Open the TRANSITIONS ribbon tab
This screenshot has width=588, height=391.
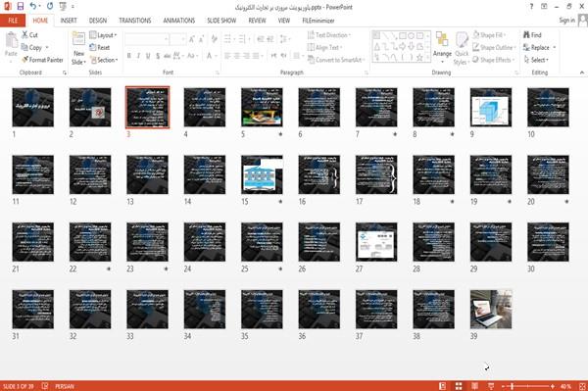tap(135, 21)
